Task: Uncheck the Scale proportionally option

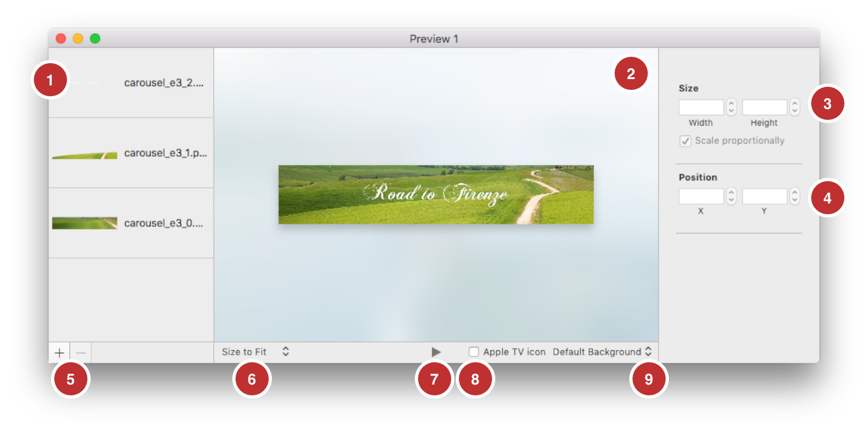Action: tap(685, 141)
